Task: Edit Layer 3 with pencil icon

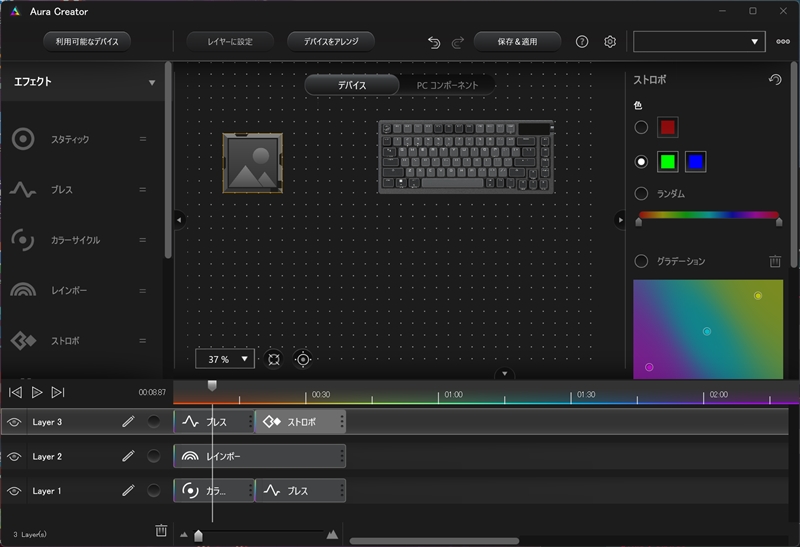Action: [x=128, y=421]
